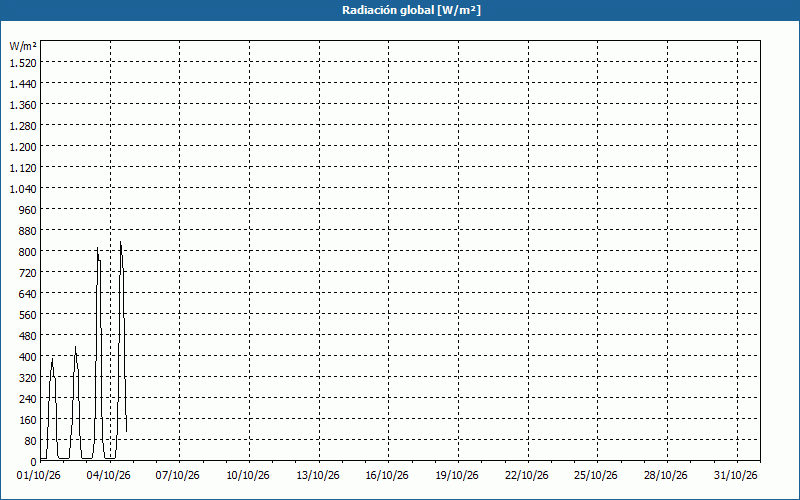
Task: Click the x-axis date 22/10/26
Action: point(527,476)
